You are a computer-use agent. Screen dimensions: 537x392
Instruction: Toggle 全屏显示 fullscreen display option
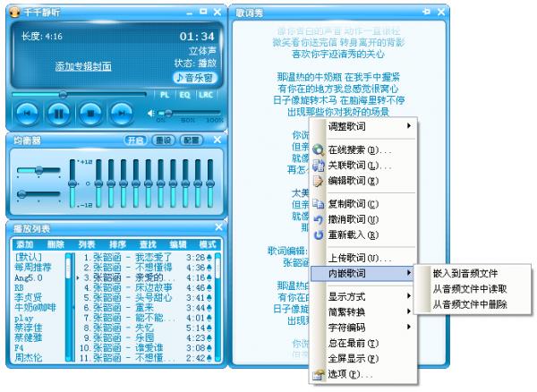click(x=363, y=359)
